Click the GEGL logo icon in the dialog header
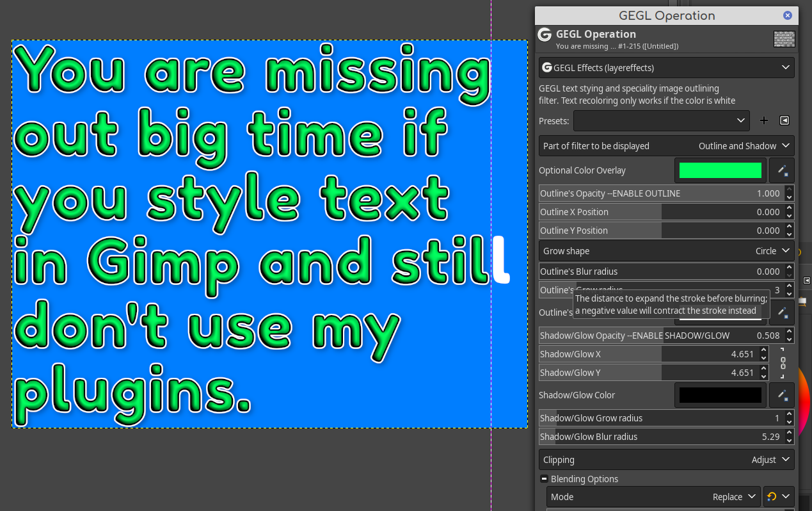This screenshot has height=511, width=812. tap(545, 35)
